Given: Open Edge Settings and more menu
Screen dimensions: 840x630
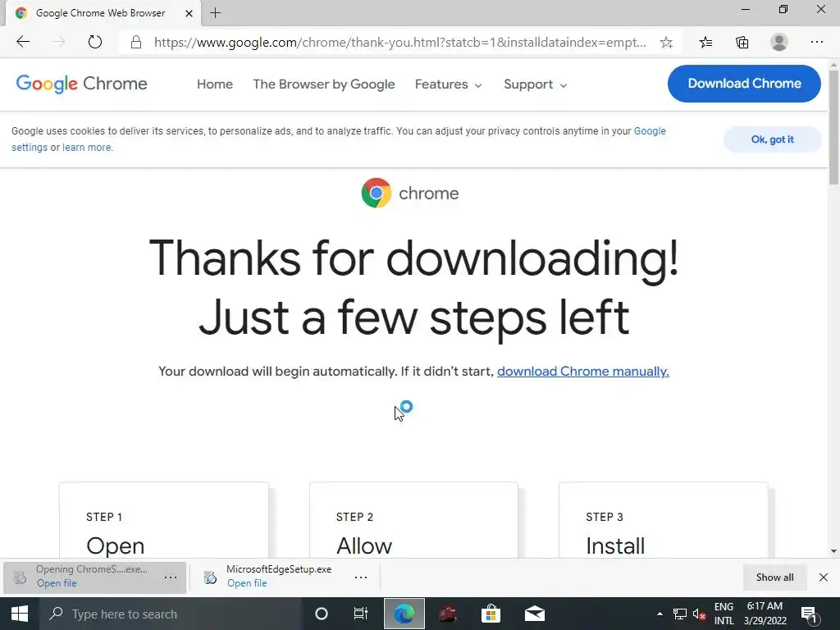Looking at the screenshot, I should 816,43.
